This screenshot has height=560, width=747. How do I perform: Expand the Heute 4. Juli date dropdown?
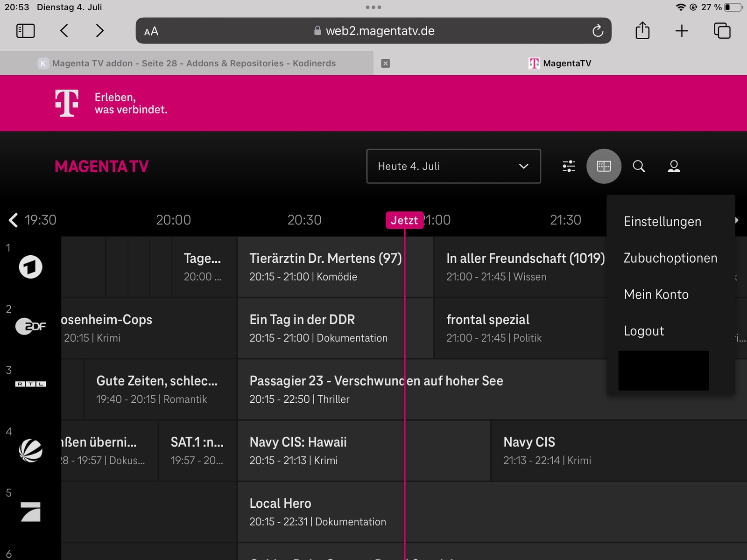[x=453, y=166]
